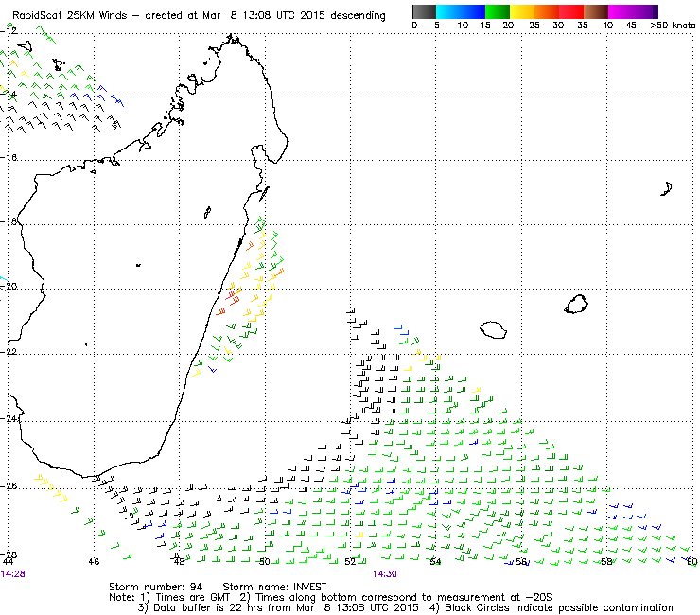
Task: Click small island outline near 59E, 17S
Action: pos(667,189)
